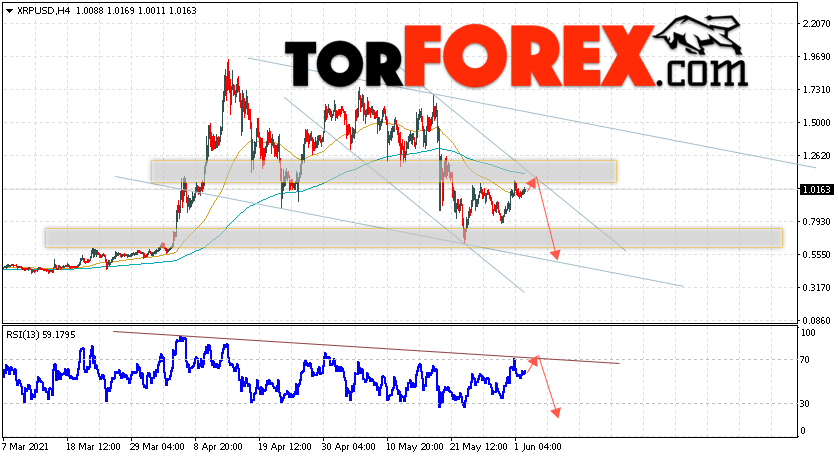Select the 0.7930 price axis label
Viewport: 838px width, 458px height.
pyautogui.click(x=817, y=222)
